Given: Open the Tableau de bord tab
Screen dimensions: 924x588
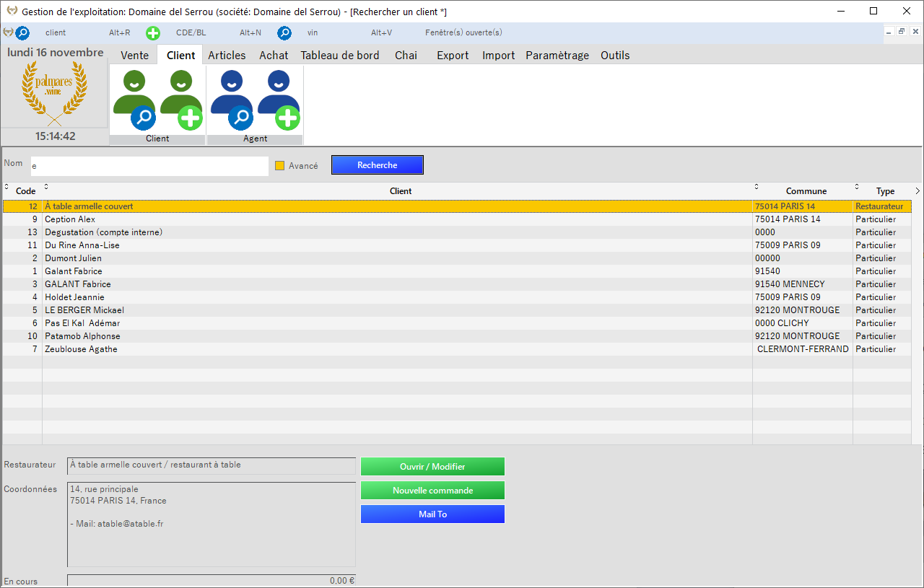Looking at the screenshot, I should [x=340, y=55].
